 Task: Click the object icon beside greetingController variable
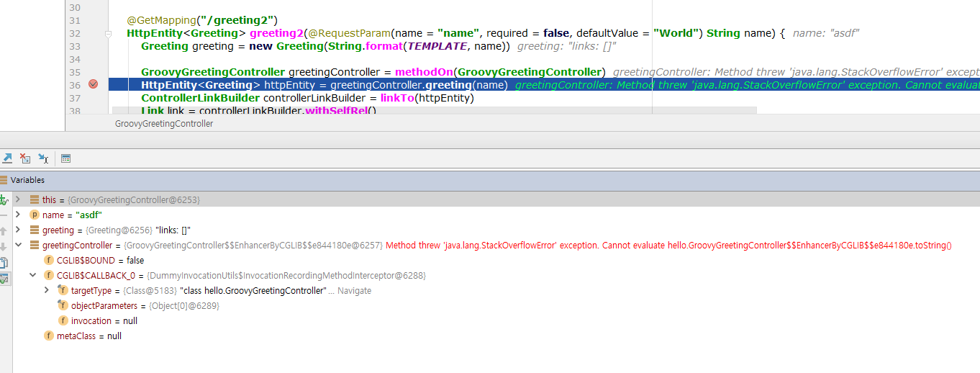[35, 245]
